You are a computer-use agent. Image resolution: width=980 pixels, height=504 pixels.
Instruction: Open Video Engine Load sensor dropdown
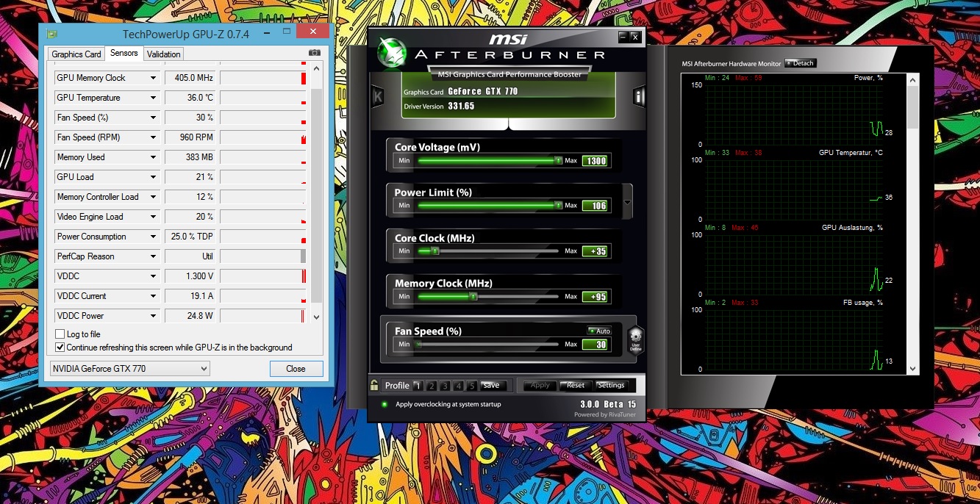point(154,217)
